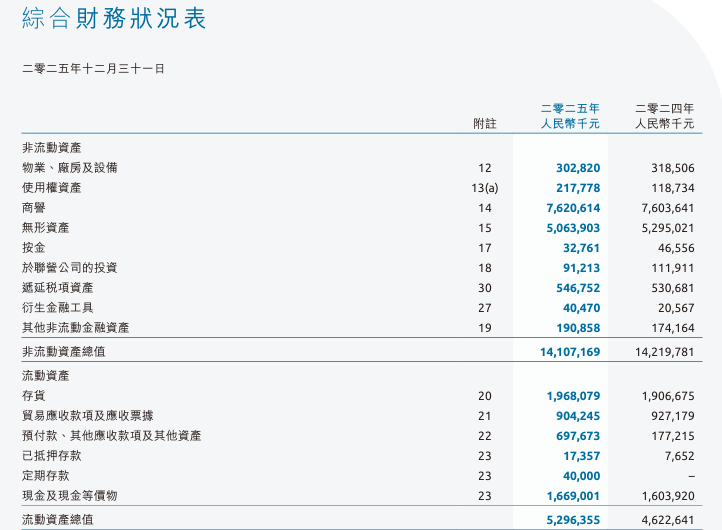
Task: Select the value 530,681
Action: coord(673,288)
